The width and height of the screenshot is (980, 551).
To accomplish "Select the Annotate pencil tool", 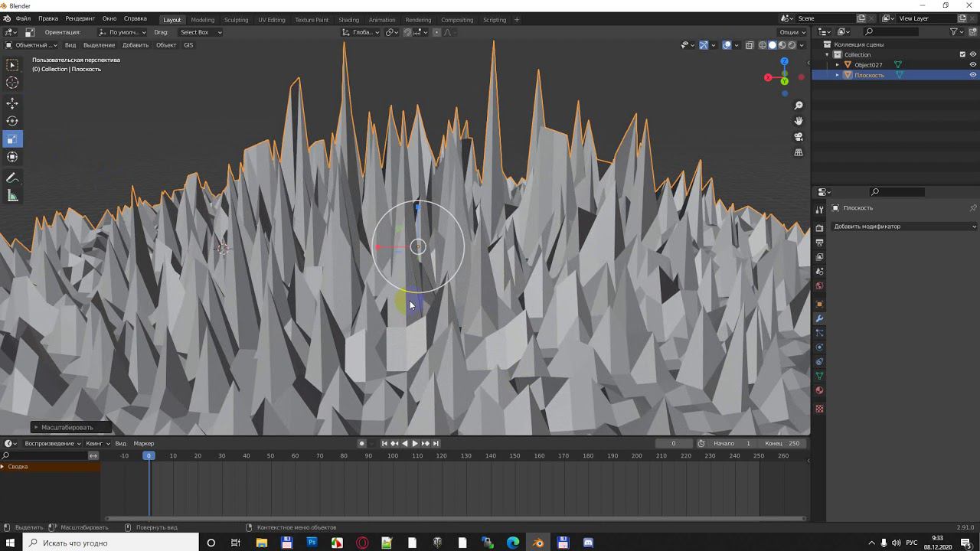I will [12, 178].
